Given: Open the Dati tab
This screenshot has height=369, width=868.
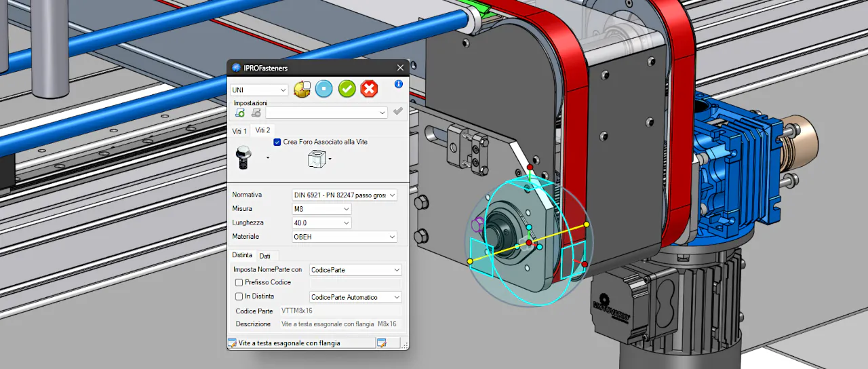Looking at the screenshot, I should click(265, 256).
